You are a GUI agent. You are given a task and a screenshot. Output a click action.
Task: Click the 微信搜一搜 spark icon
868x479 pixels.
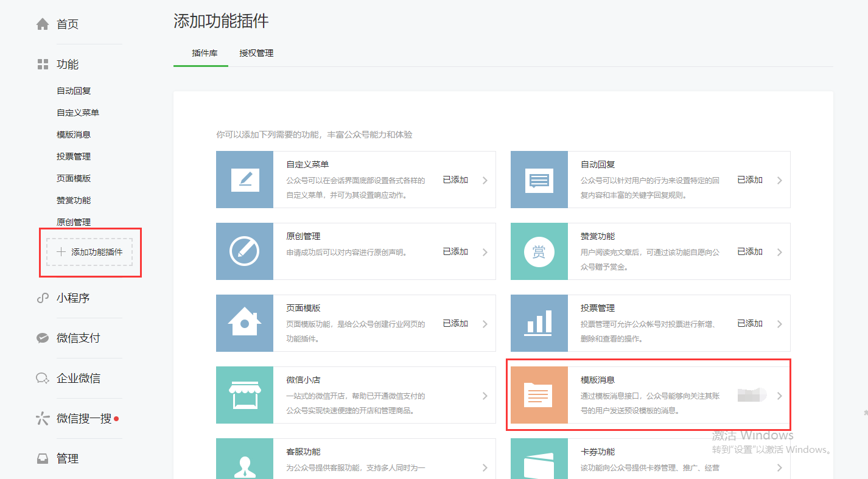coord(43,419)
